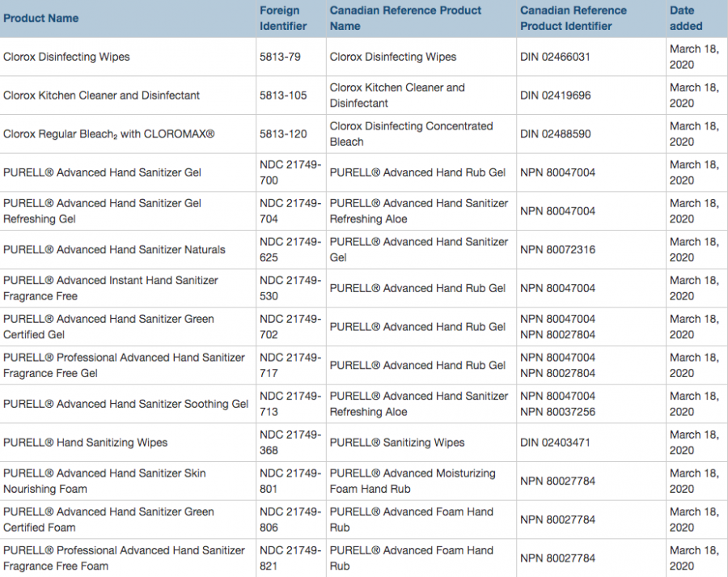This screenshot has height=577, width=728.
Task: Select the NDC 21749-530 identifier
Action: 290,288
